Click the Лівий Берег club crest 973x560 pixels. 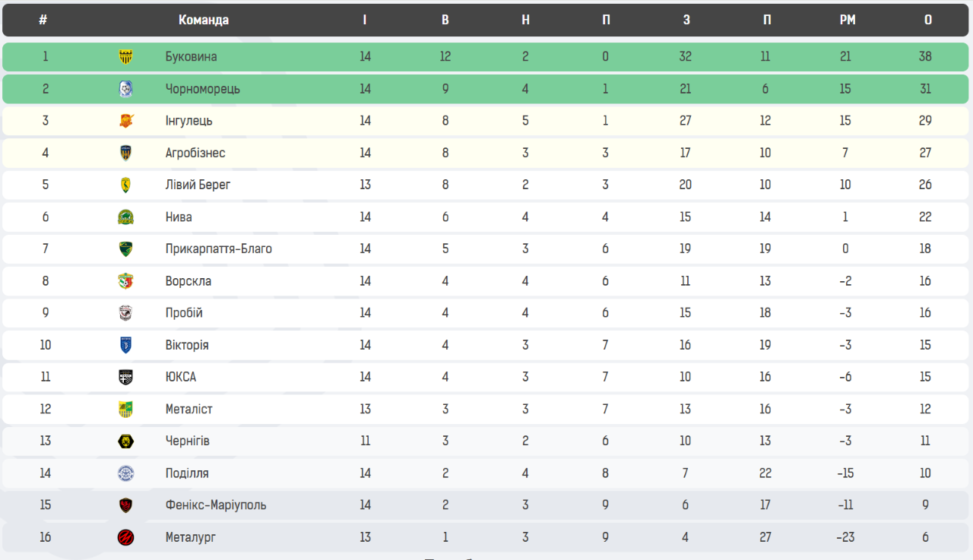coord(126,185)
